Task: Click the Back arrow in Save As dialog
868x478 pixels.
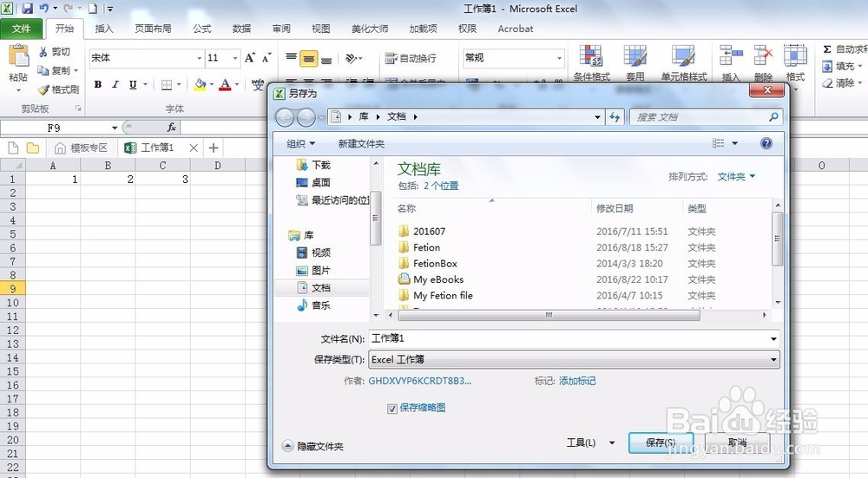Action: pyautogui.click(x=285, y=117)
